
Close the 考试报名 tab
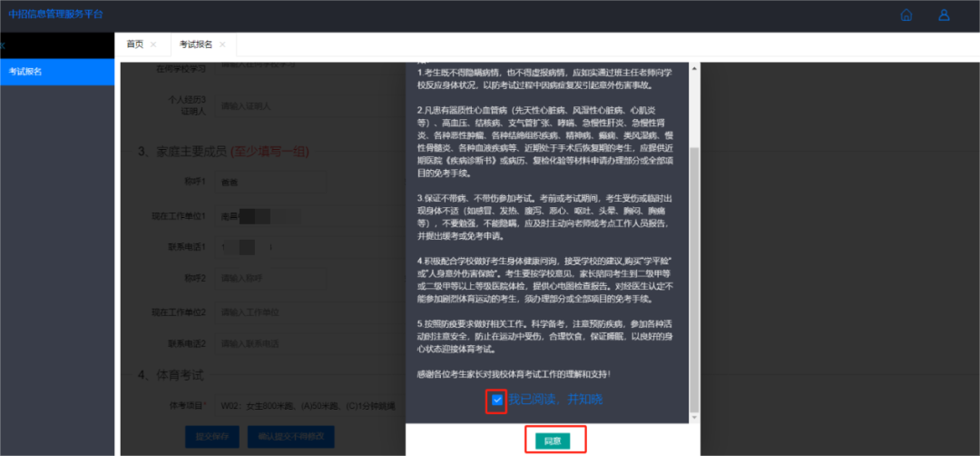tap(222, 45)
